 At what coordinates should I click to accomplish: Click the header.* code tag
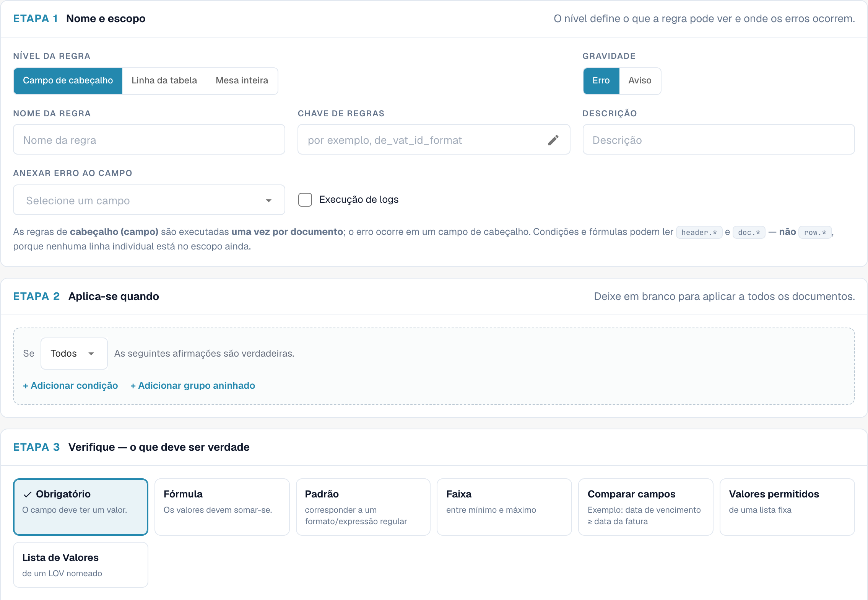(x=699, y=232)
